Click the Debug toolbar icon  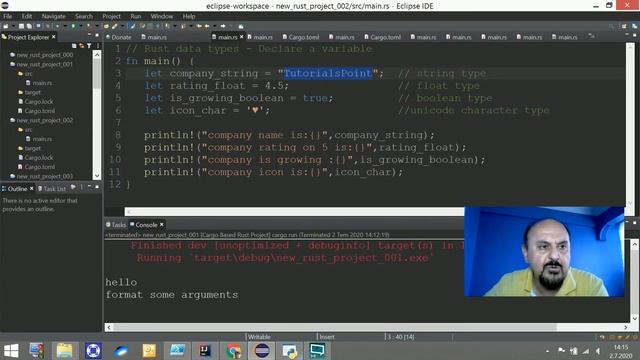[x=58, y=26]
